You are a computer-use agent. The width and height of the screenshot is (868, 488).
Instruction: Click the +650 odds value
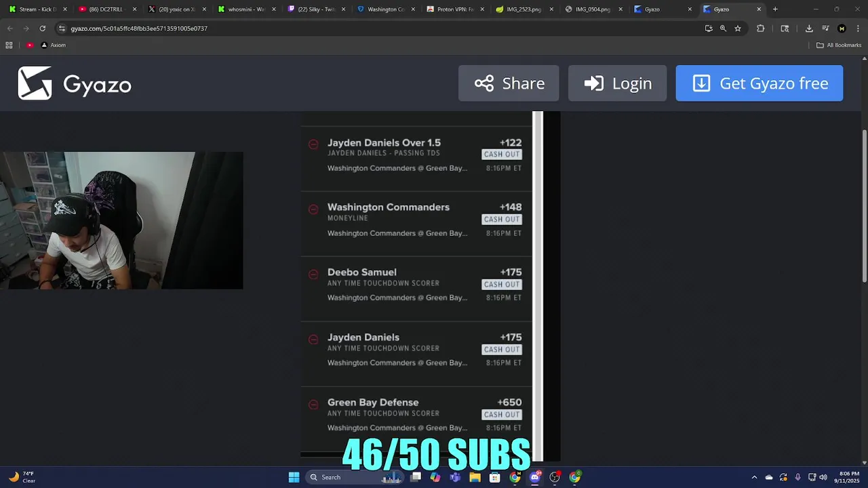510,403
